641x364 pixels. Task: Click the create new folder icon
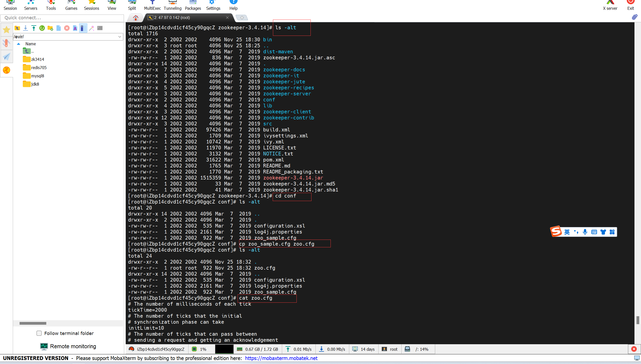tap(50, 28)
